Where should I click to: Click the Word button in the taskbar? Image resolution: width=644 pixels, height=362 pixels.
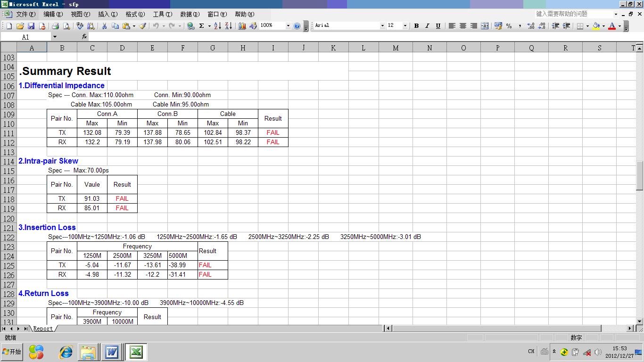112,352
